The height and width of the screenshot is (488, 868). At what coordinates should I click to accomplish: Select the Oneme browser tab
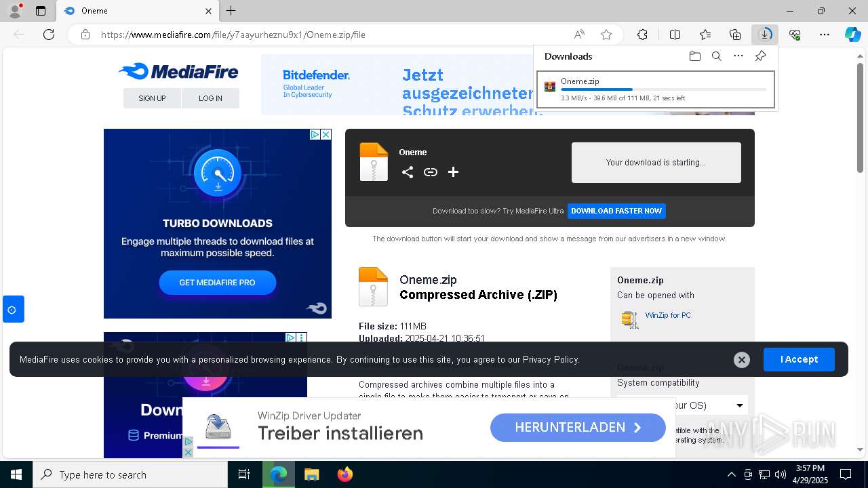[x=138, y=11]
